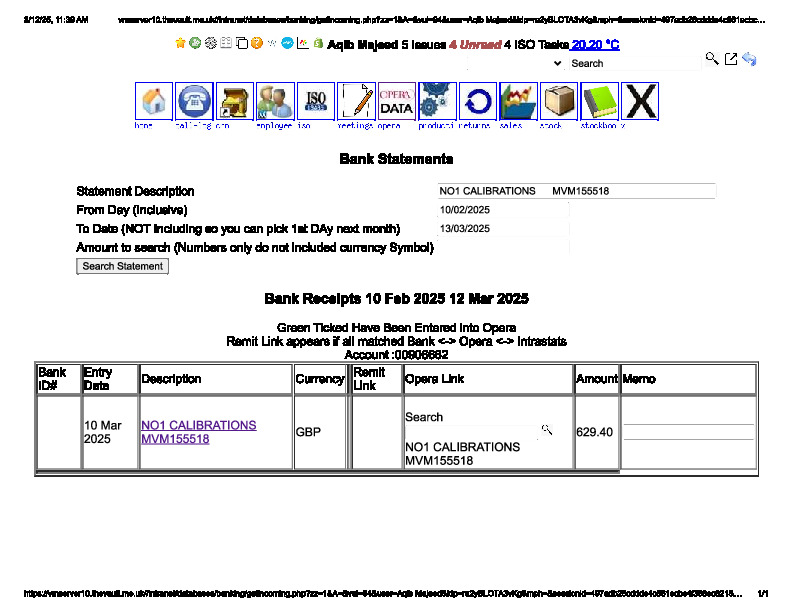Click the From Day date field
The width and height of the screenshot is (792, 612).
[503, 210]
